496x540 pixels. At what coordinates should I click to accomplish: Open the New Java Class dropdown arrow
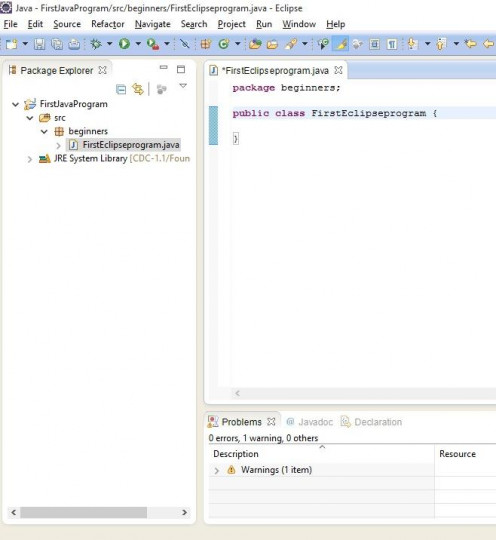[x=238, y=44]
